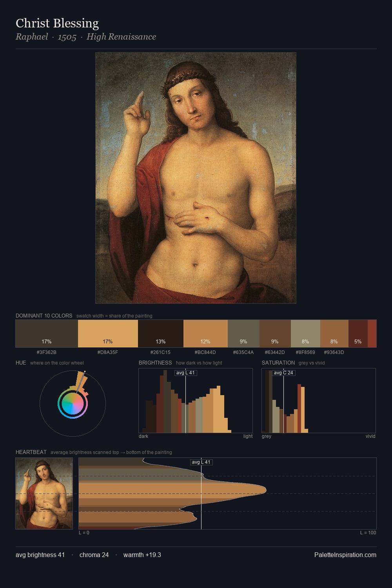Image resolution: width=392 pixels, height=588 pixels.
Task: Click the 'HUE' section heading
Action: point(21,363)
